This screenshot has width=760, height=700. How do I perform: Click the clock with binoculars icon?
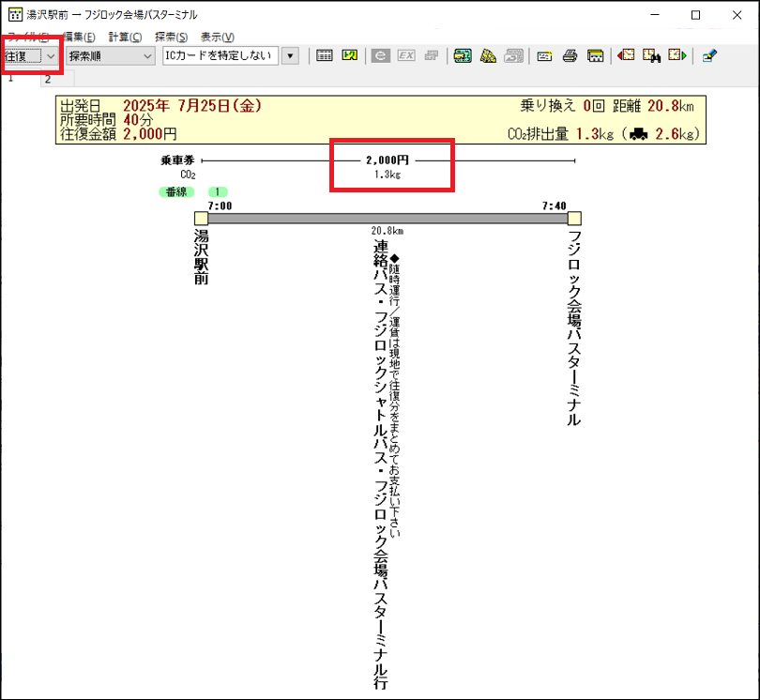pos(652,56)
